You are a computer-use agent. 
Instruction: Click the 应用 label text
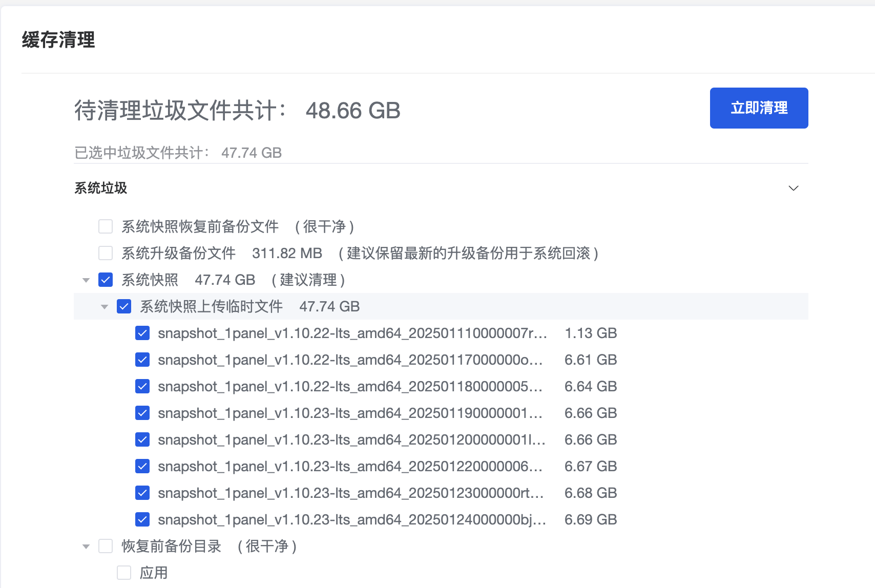tap(154, 573)
